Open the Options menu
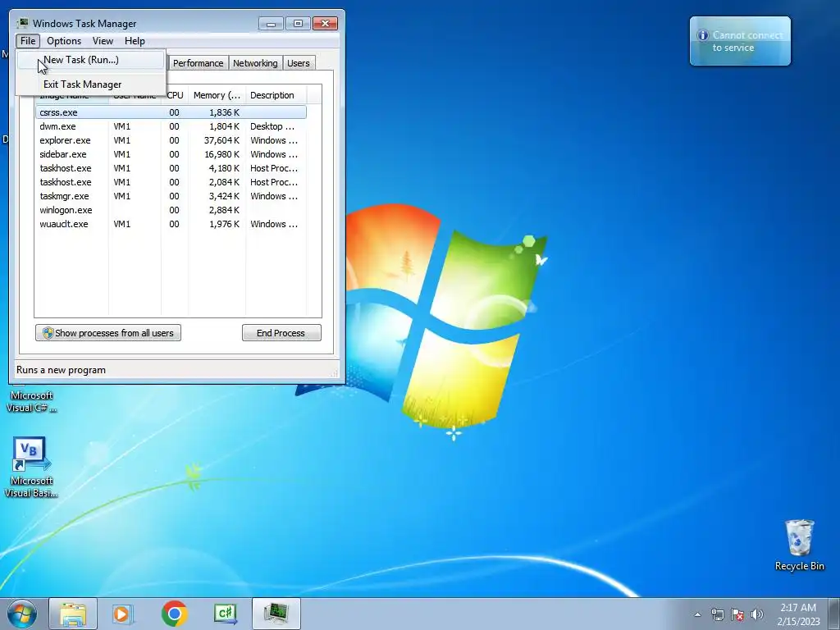This screenshot has width=840, height=630. tap(64, 41)
